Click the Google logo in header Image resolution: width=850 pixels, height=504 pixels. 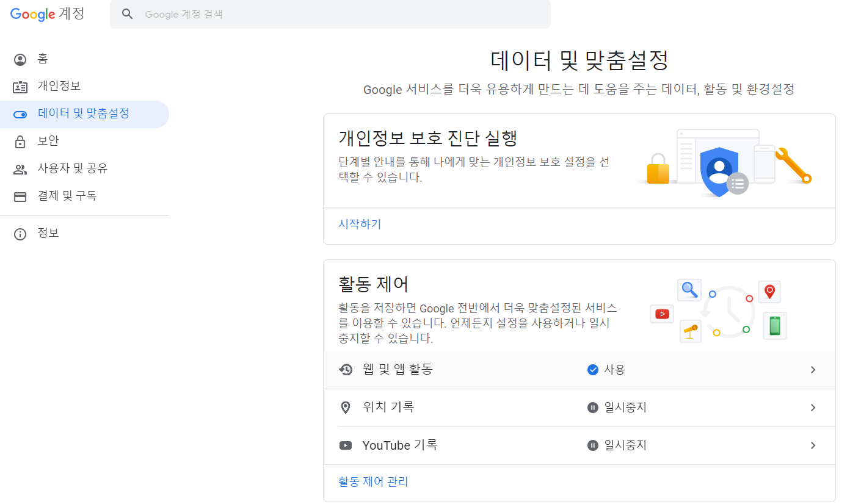33,14
